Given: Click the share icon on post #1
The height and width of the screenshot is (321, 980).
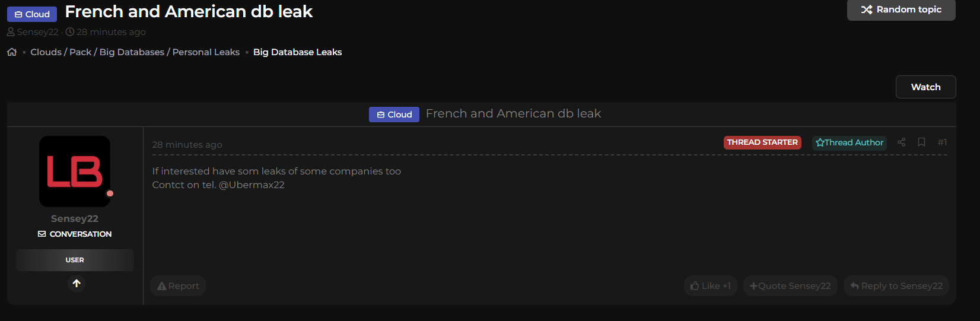Looking at the screenshot, I should pos(901,142).
